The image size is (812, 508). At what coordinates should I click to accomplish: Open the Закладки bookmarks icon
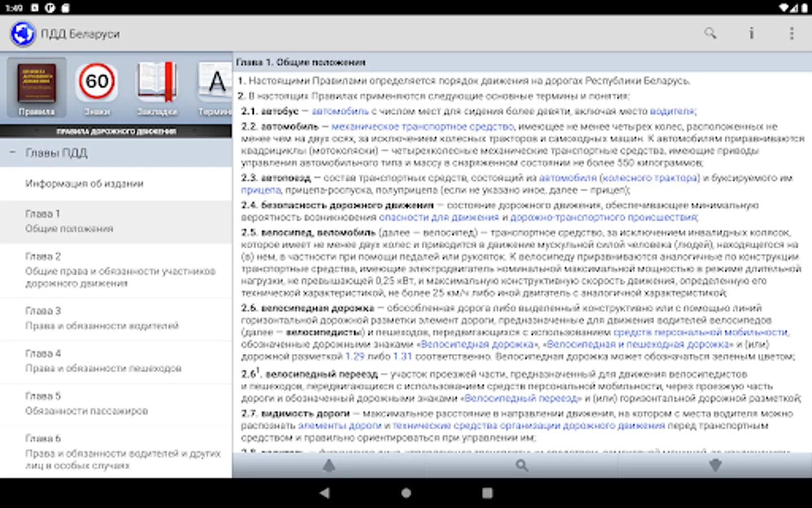[x=157, y=87]
